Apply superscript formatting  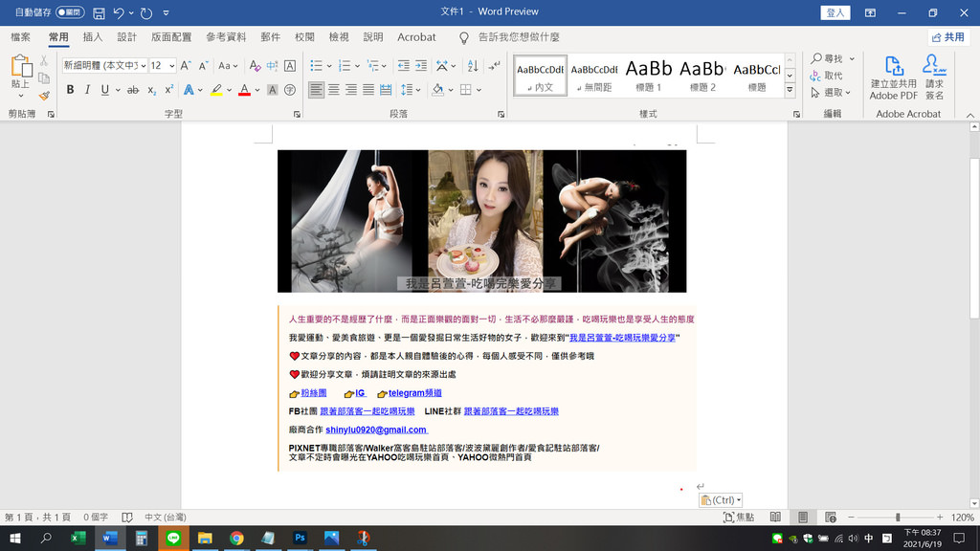(x=168, y=90)
